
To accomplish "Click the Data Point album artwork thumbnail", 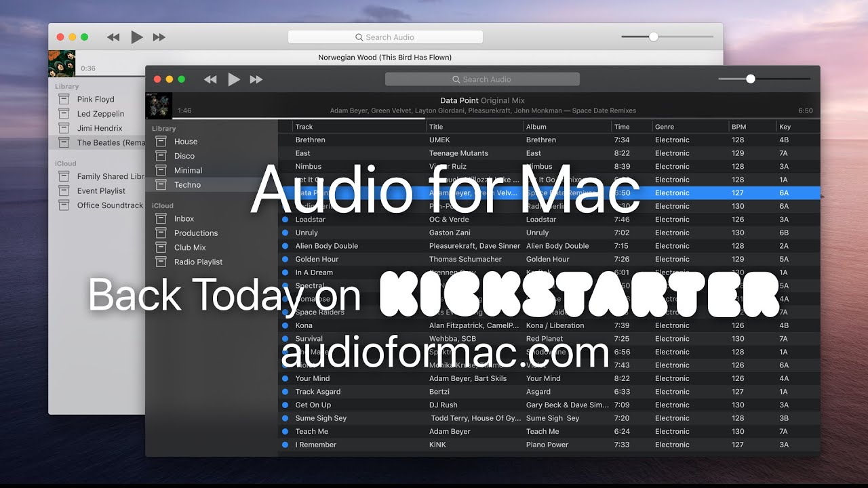I will click(159, 106).
